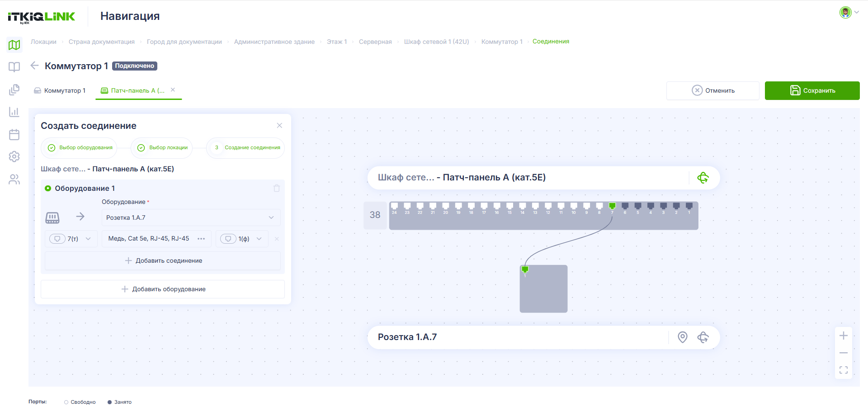868x416 pixels.
Task: Click the location pin on Розетка 1.А.7
Action: (683, 337)
